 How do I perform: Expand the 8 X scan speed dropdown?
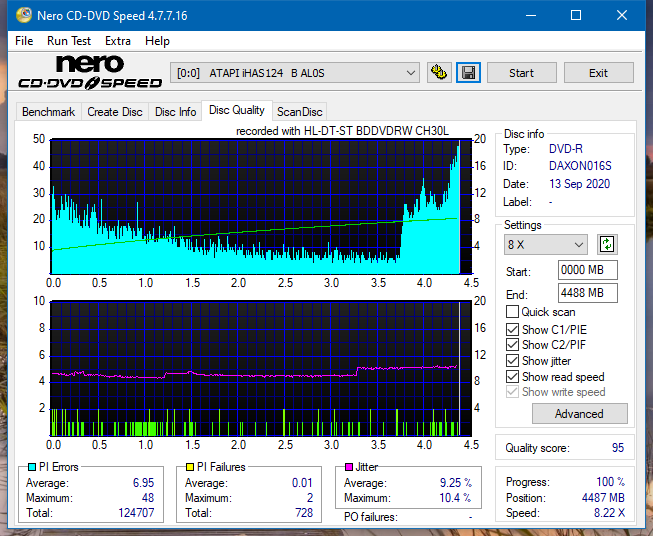546,244
